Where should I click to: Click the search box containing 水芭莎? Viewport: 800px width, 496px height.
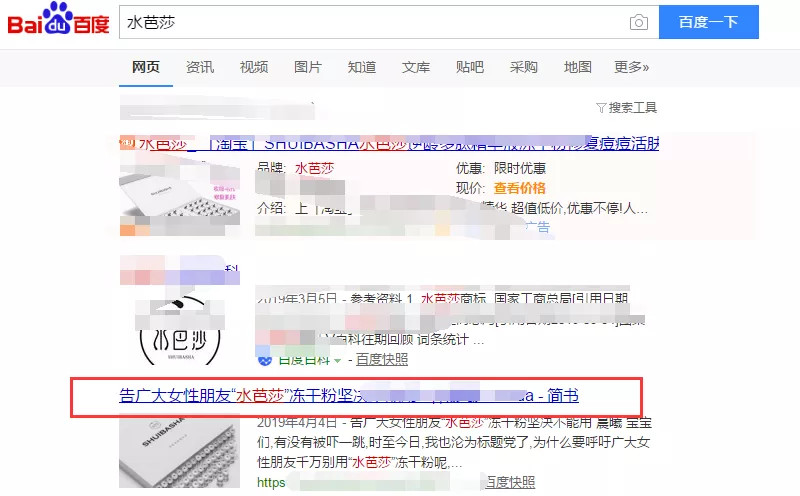coord(370,22)
